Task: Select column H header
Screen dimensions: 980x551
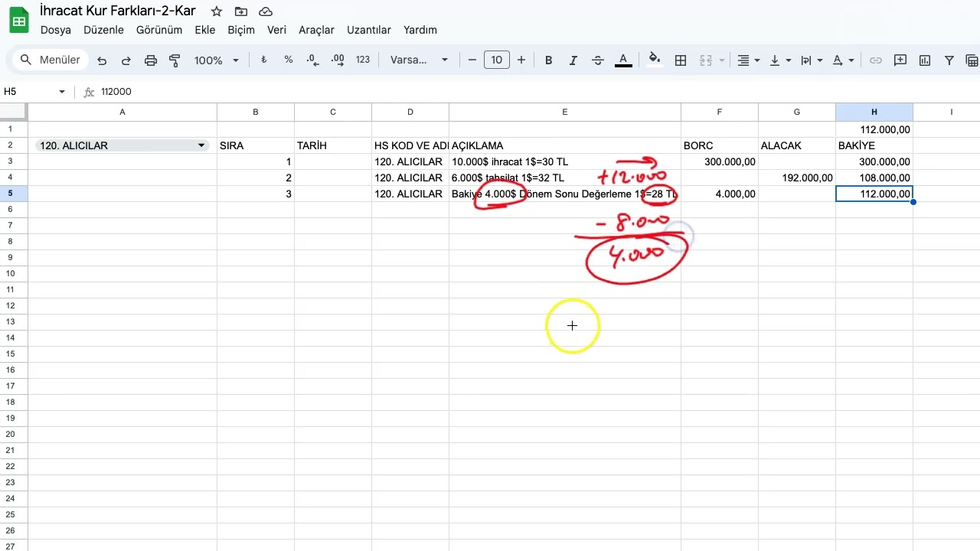Action: tap(874, 112)
